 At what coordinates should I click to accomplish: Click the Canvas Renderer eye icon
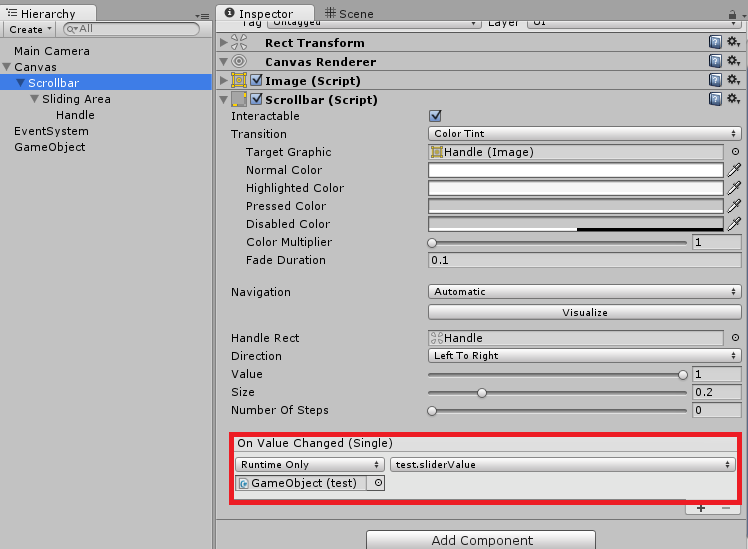click(x=239, y=61)
